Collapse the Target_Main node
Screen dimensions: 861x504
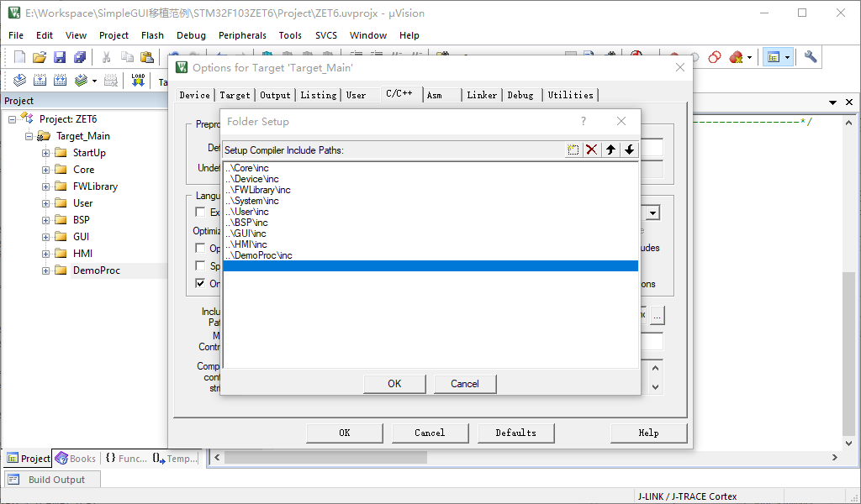(x=29, y=136)
